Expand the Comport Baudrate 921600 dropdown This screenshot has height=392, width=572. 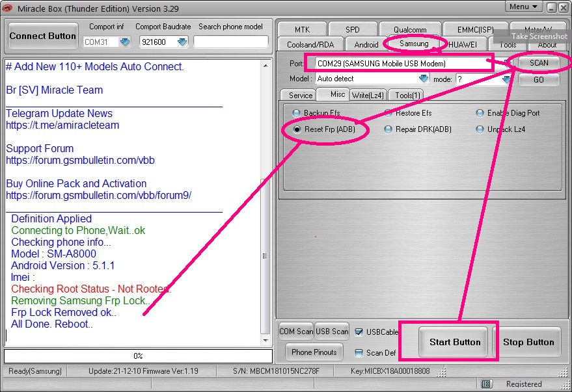click(x=182, y=42)
